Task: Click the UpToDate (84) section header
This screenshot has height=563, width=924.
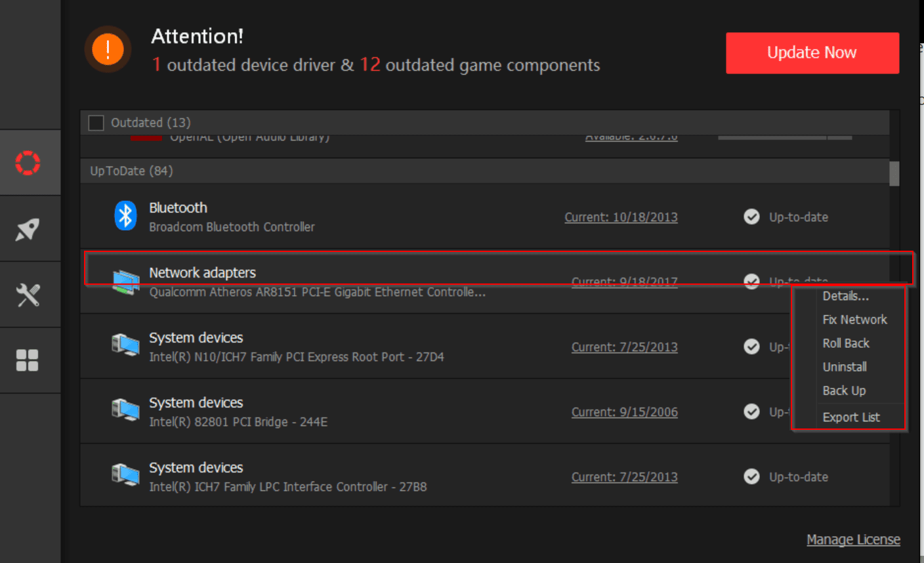Action: pyautogui.click(x=485, y=171)
